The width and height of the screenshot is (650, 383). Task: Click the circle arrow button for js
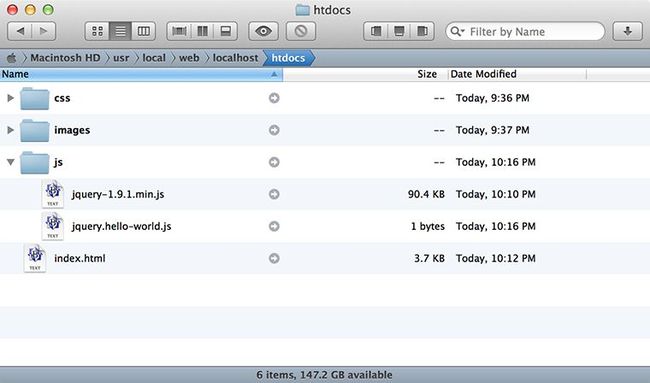(274, 162)
